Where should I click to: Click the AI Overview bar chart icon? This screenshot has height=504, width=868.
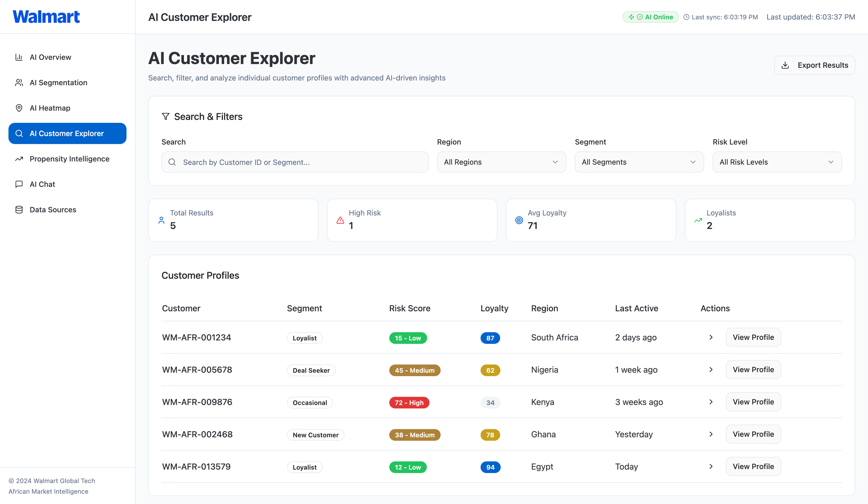[x=19, y=57]
